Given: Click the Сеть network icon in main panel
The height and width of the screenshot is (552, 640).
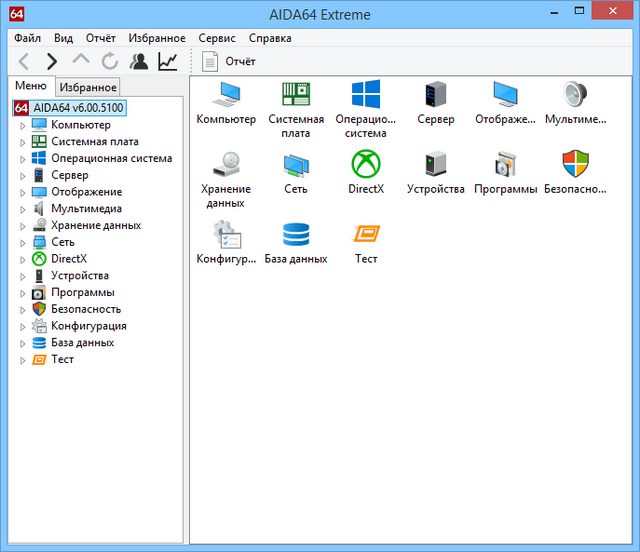Looking at the screenshot, I should coord(296,164).
